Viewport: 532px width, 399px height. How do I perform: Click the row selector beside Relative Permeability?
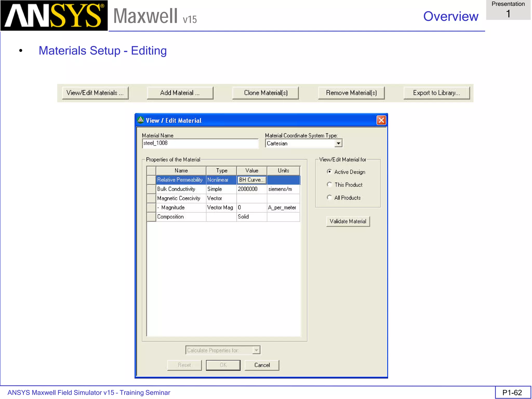tap(151, 180)
